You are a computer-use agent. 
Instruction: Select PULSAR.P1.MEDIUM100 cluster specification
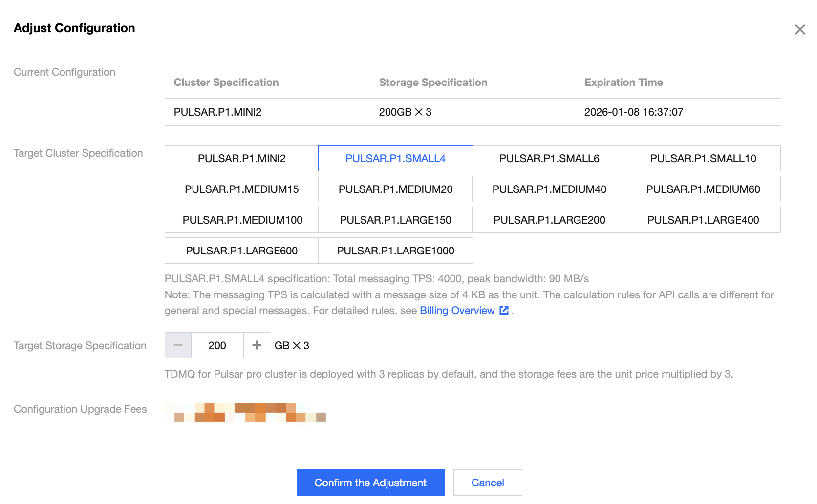coord(241,220)
